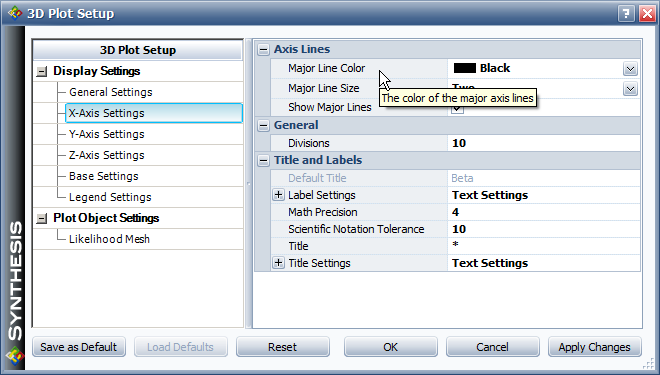Screen dimensions: 660x375
Task: Expand the Label Settings row
Action: point(278,195)
